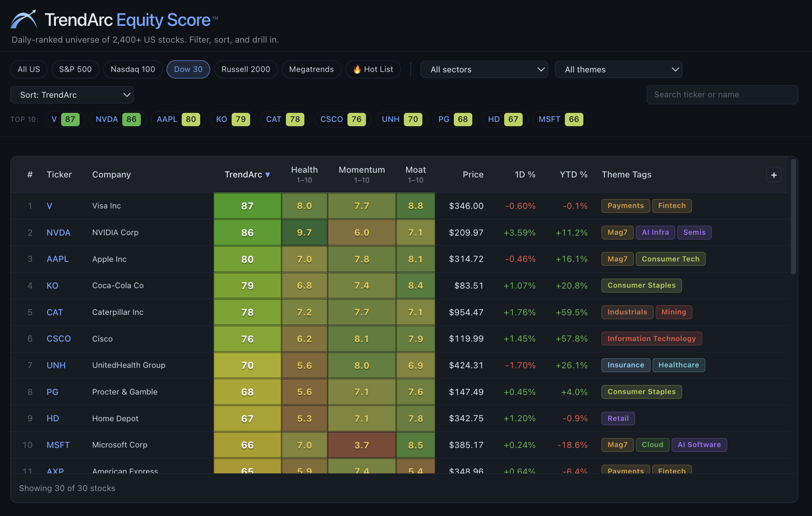Image resolution: width=812 pixels, height=516 pixels.
Task: Open the KO ticker link
Action: pos(53,286)
